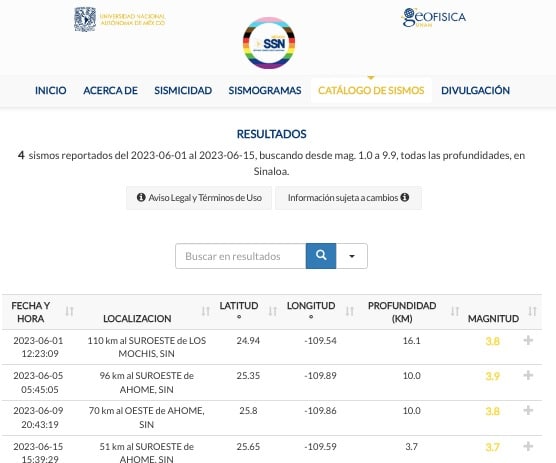This screenshot has width=556, height=463.
Task: Sort results by Magnitud arrows
Action: tap(532, 312)
